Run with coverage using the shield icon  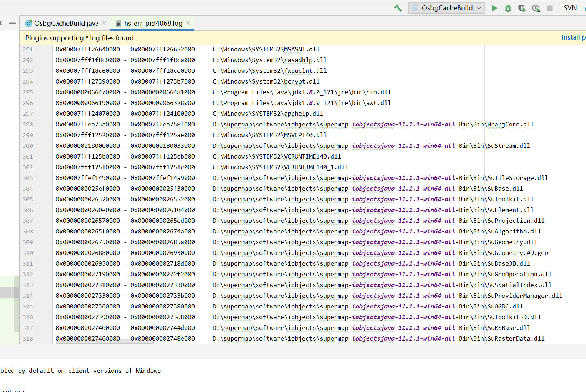pyautogui.click(x=522, y=8)
